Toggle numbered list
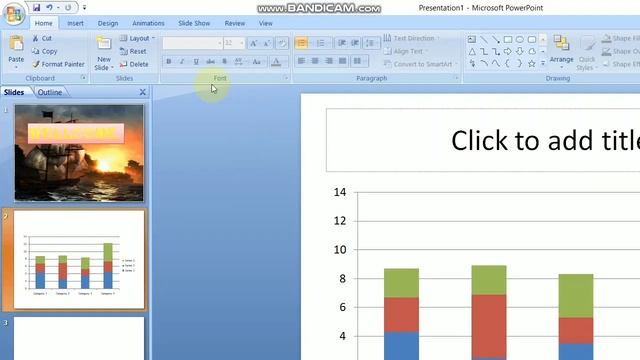The image size is (640, 360). pyautogui.click(x=320, y=43)
